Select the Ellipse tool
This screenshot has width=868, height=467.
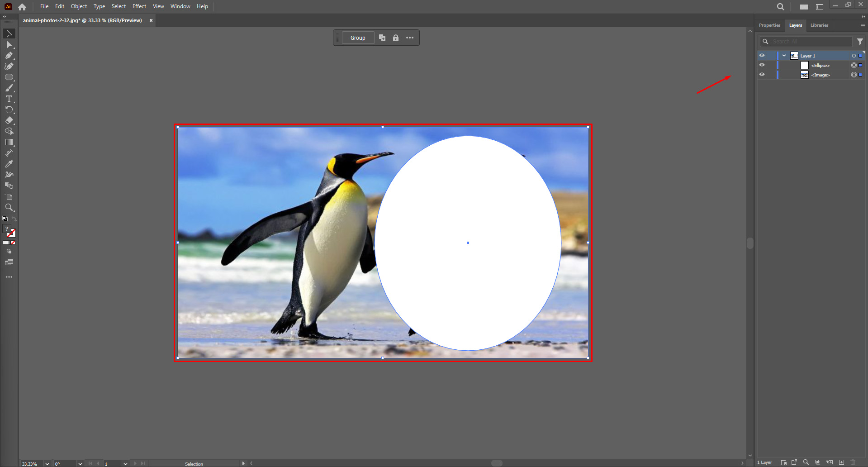(9, 77)
